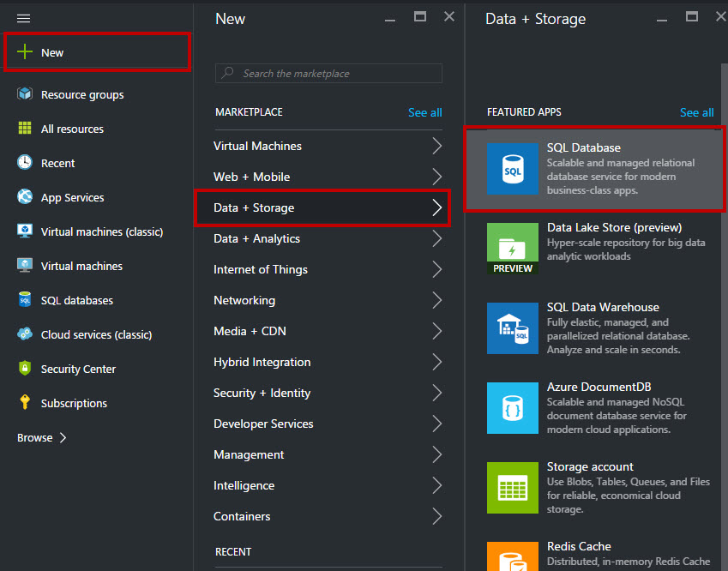The height and width of the screenshot is (571, 728).
Task: Open App Services from sidebar
Action: point(97,197)
